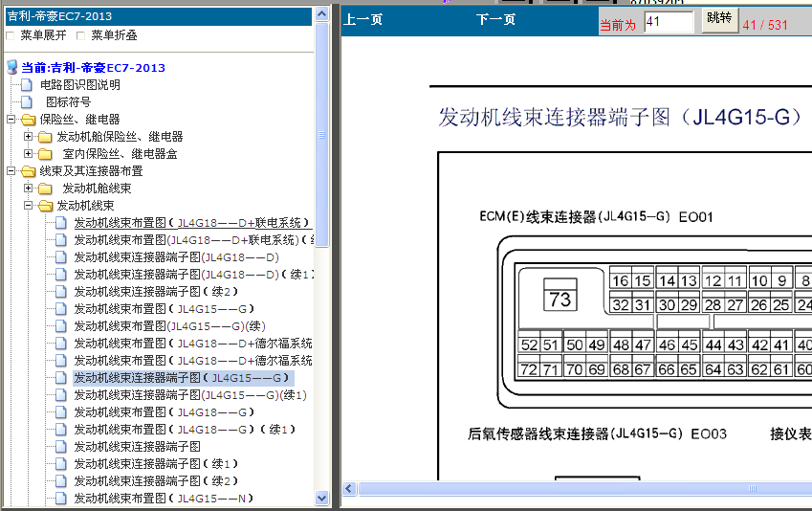
Task: Expand the 发动机舱保险丝、继电器 folder
Action: [x=28, y=136]
